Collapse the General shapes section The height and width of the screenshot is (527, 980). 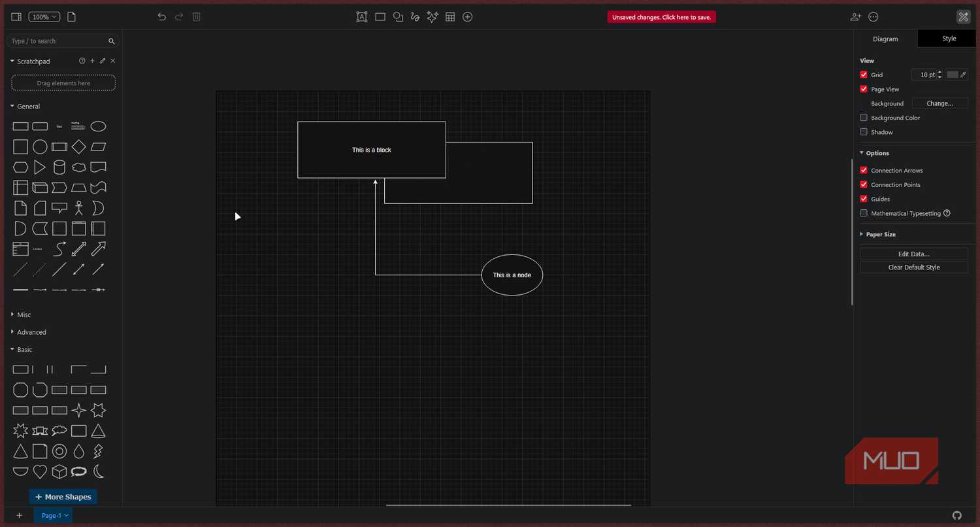click(12, 106)
